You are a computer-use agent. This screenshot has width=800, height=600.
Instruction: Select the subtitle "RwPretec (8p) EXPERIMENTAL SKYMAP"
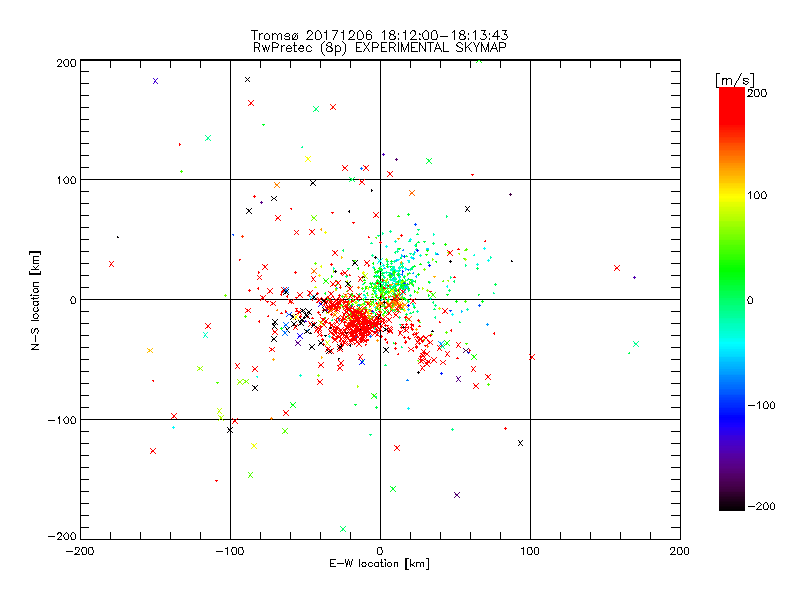(x=380, y=47)
